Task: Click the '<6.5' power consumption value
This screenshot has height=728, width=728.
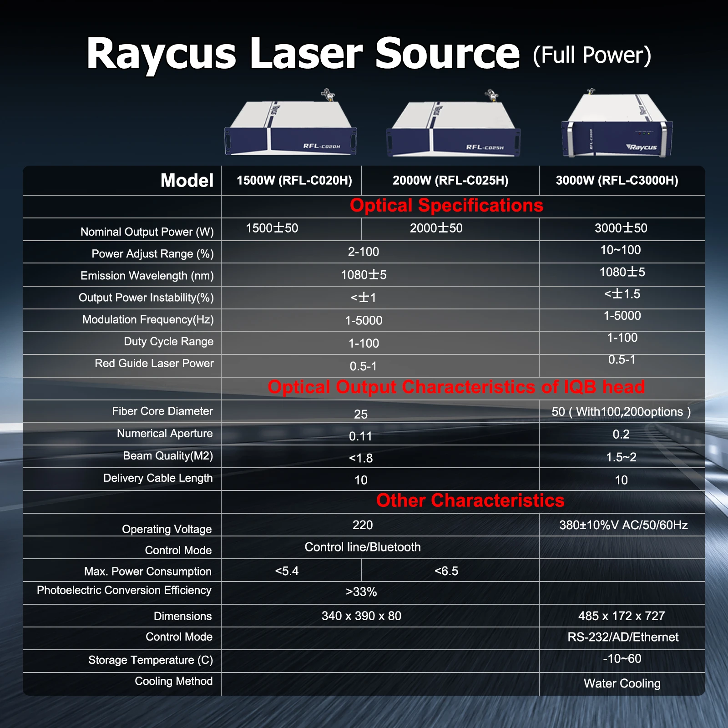Action: (446, 571)
